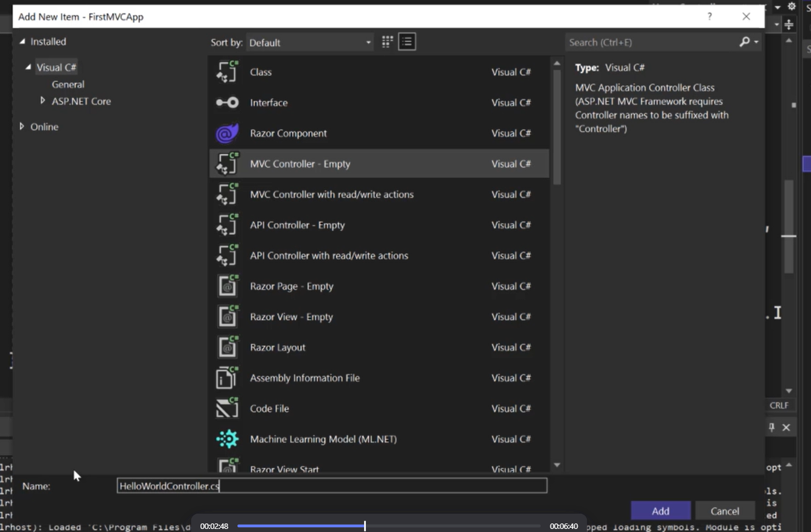Click the Interface template icon

(x=228, y=103)
